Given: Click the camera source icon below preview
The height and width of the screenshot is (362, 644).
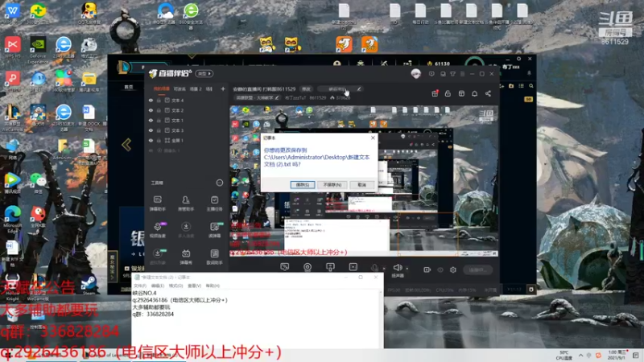Looking at the screenshot, I should (308, 267).
